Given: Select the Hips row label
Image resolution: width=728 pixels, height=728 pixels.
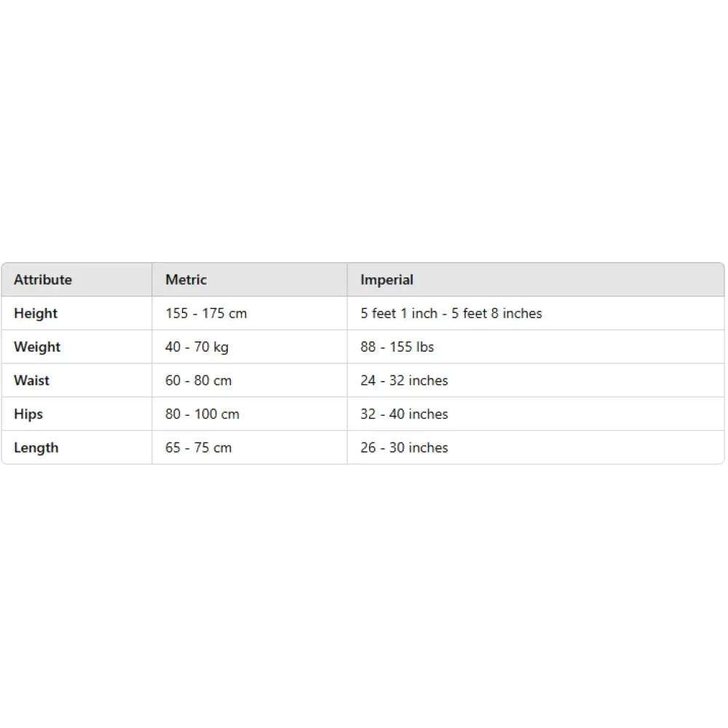Looking at the screenshot, I should pos(28,414).
